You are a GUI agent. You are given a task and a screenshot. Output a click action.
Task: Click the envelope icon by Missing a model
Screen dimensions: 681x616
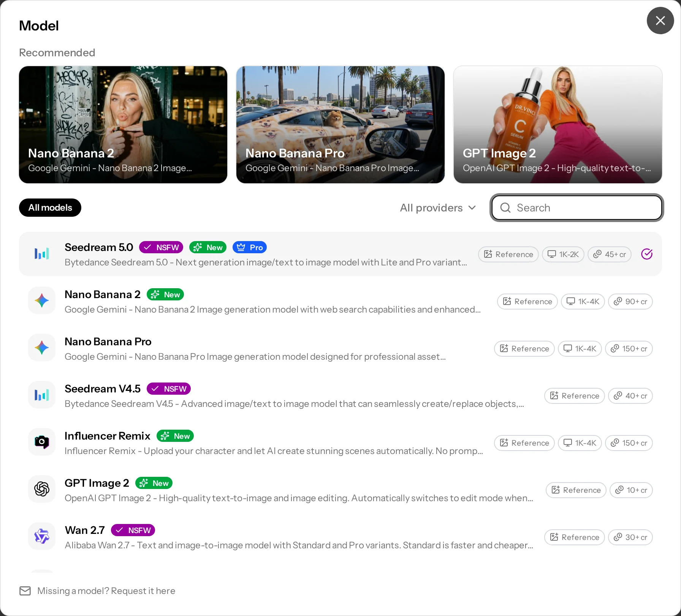(x=25, y=591)
